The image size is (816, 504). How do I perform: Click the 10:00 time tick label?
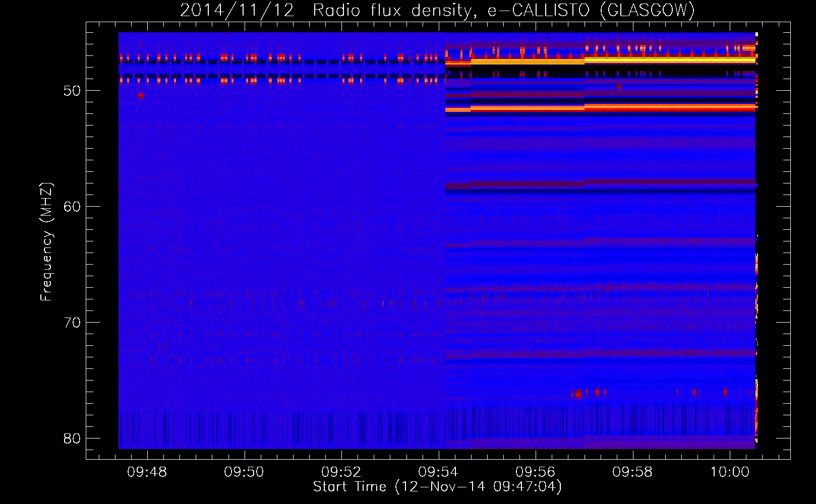729,472
